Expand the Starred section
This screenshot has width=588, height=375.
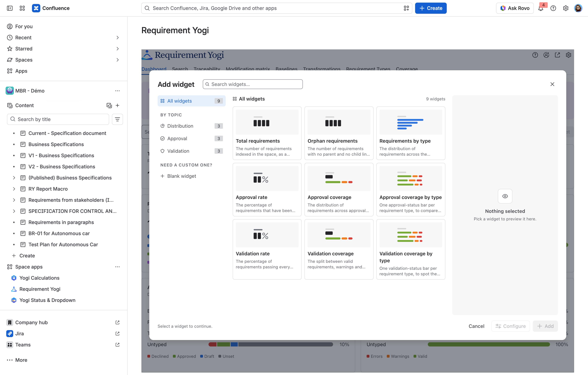tap(117, 49)
